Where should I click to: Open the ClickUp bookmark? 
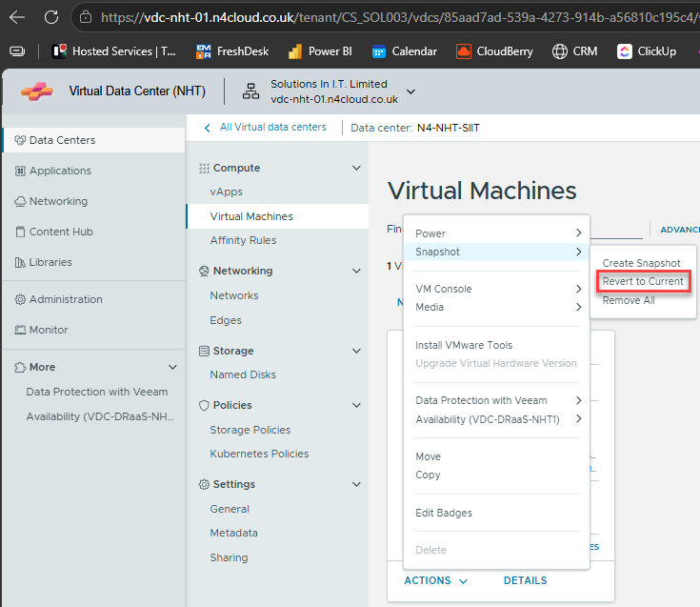pyautogui.click(x=647, y=51)
